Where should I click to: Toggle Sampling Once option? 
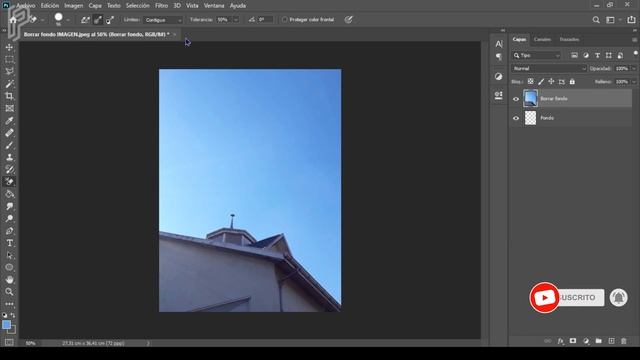point(98,20)
